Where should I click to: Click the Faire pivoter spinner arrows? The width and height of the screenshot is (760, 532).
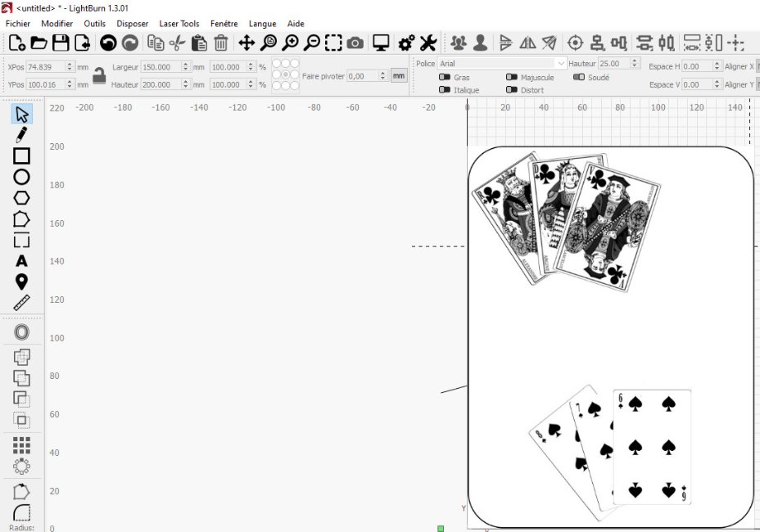coord(383,76)
